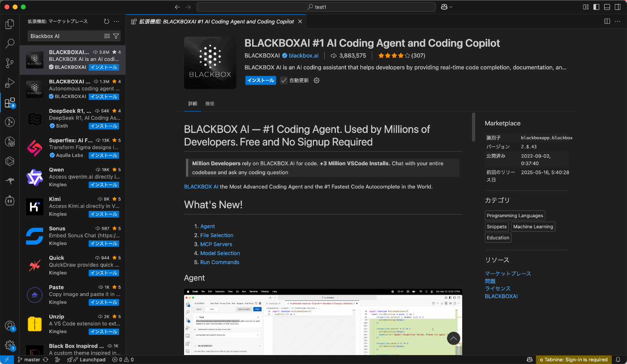Open the Search view in activity bar
The image size is (627, 364).
[9, 44]
